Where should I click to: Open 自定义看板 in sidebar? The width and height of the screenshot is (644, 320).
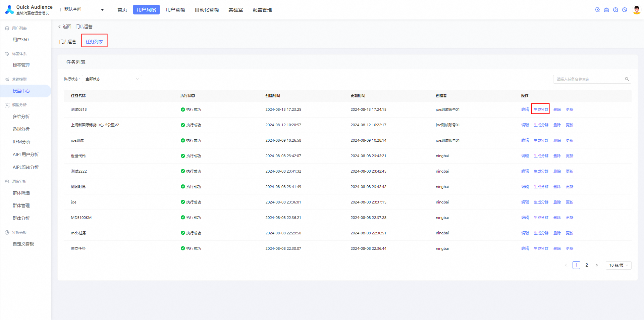coord(23,244)
